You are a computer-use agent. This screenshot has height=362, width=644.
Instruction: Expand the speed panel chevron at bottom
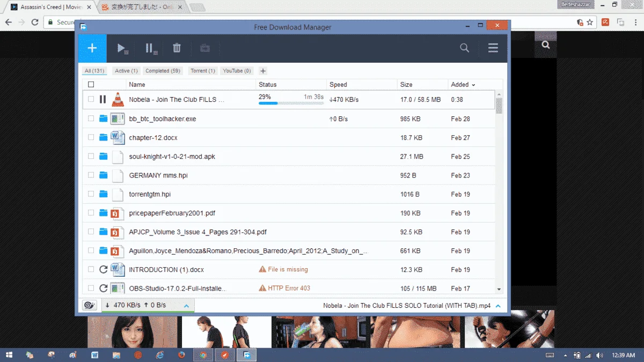(186, 306)
